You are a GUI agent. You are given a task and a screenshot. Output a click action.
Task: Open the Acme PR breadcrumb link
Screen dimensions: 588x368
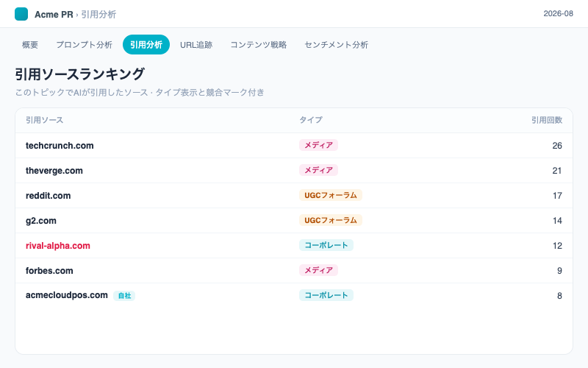54,14
